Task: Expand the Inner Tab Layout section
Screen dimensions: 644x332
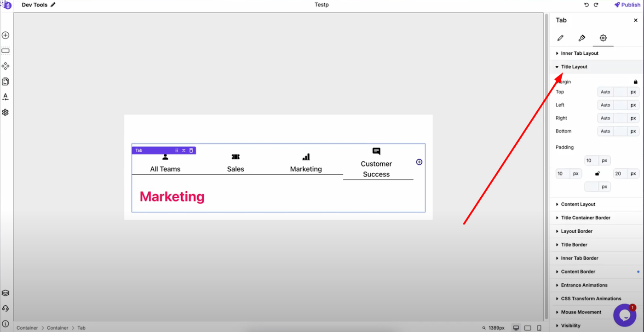Action: pyautogui.click(x=597, y=53)
